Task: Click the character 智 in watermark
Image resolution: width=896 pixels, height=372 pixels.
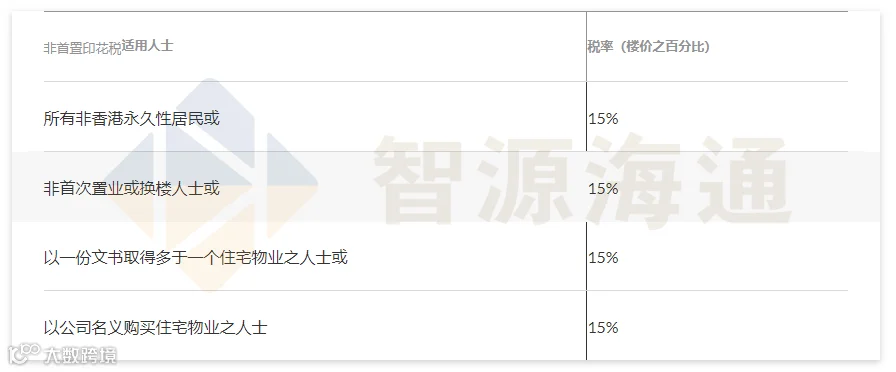Action: coord(418,180)
